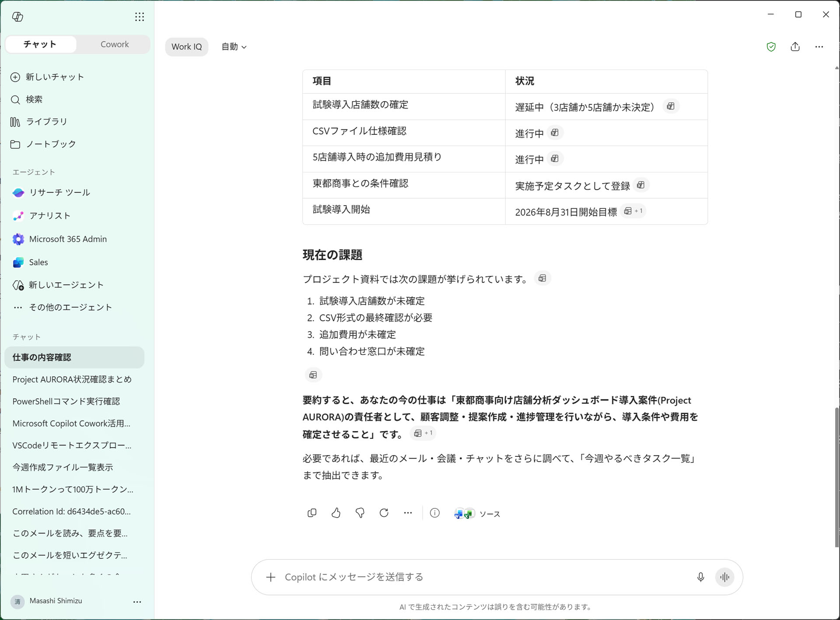Start voice chat with waveform button

coord(724,578)
